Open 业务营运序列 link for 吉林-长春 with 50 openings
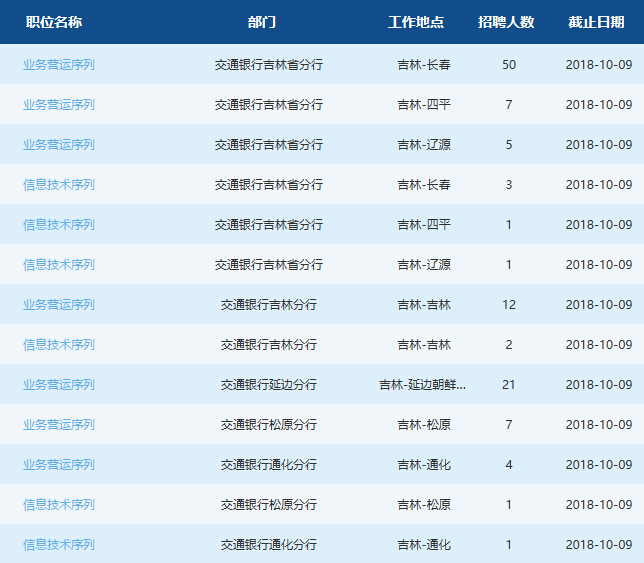Screen dimensions: 644x563 click(x=59, y=64)
